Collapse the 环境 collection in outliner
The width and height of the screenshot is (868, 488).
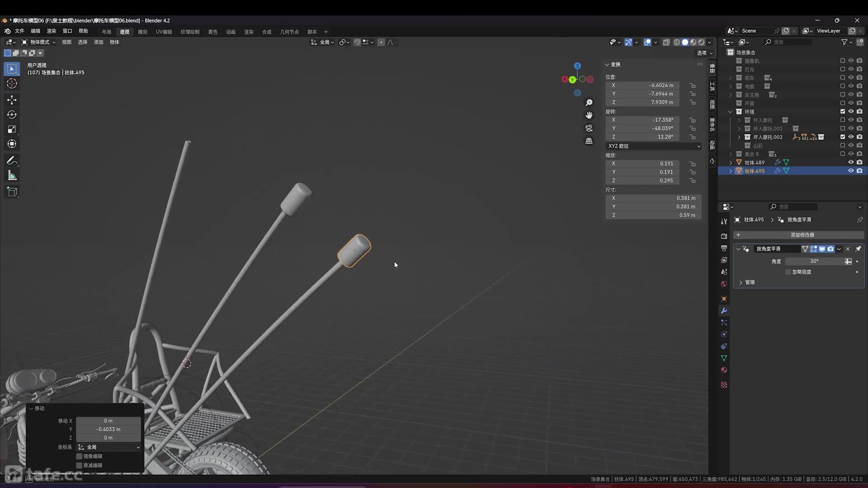731,112
